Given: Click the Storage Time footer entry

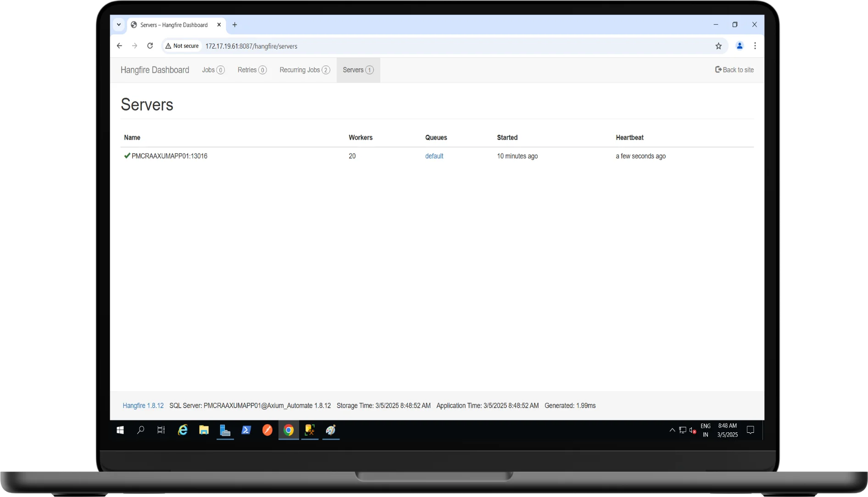Looking at the screenshot, I should tap(384, 406).
